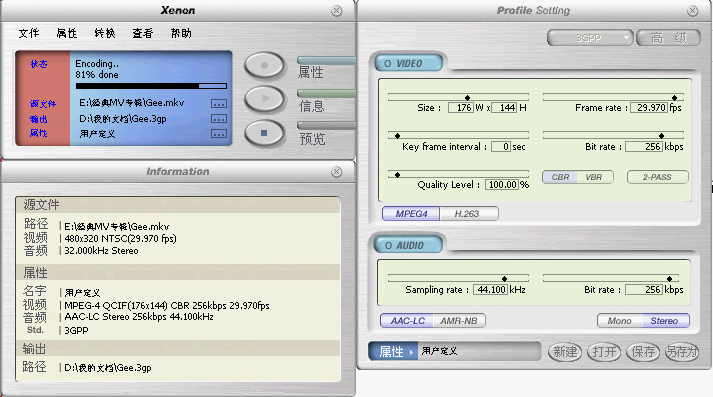Select the VBR bit rate mode
This screenshot has height=397, width=713.
tap(594, 177)
